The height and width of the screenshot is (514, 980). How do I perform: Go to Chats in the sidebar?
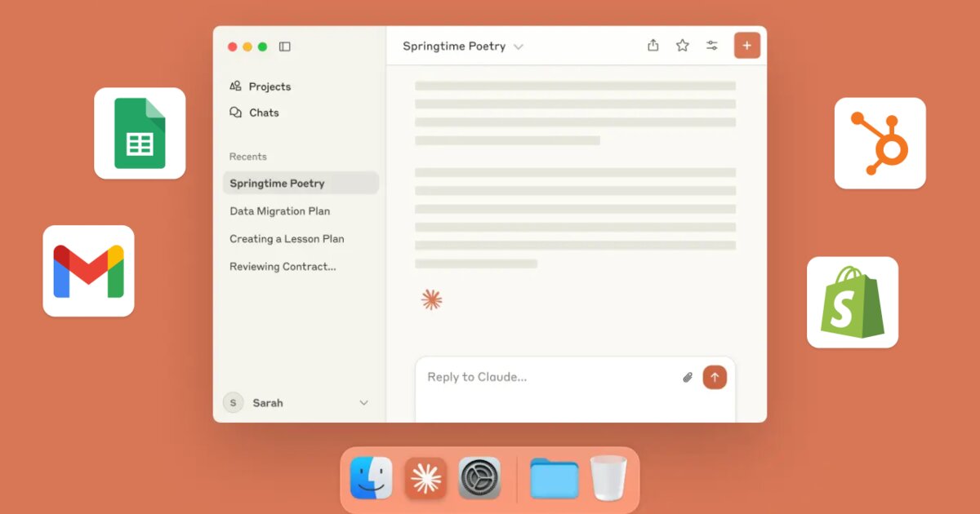pos(264,113)
